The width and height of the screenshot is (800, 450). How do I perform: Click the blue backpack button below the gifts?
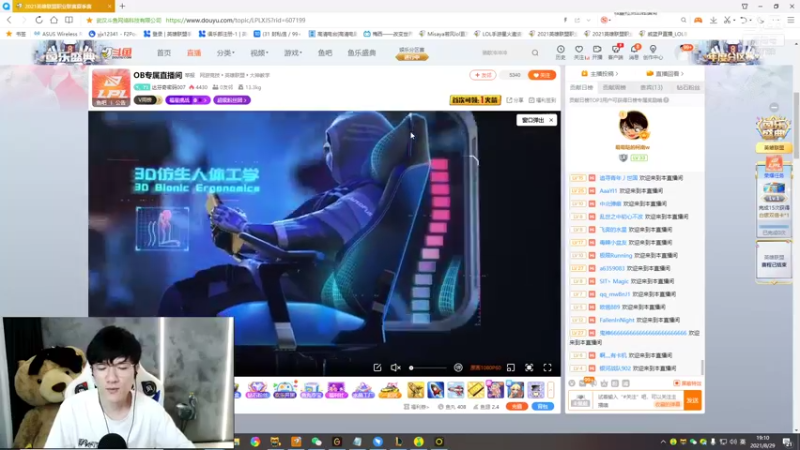[x=543, y=407]
